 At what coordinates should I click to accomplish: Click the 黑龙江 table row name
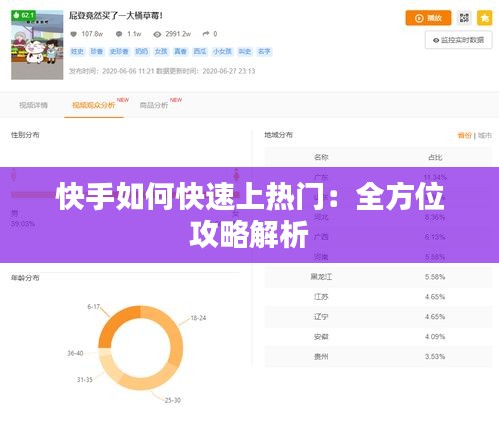[321, 277]
